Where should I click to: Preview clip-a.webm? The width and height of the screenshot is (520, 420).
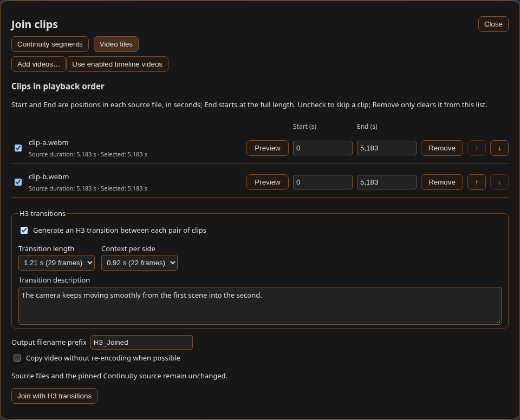(x=268, y=148)
